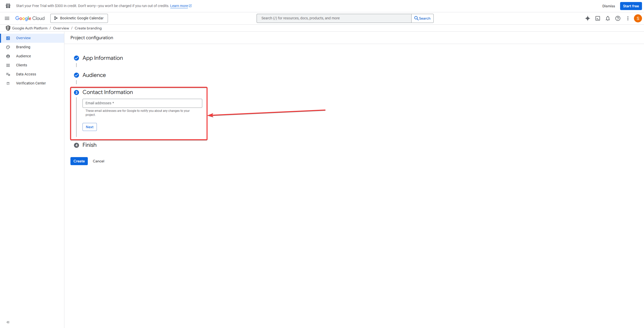This screenshot has height=328, width=644.
Task: Click the Cancel button
Action: [99, 161]
